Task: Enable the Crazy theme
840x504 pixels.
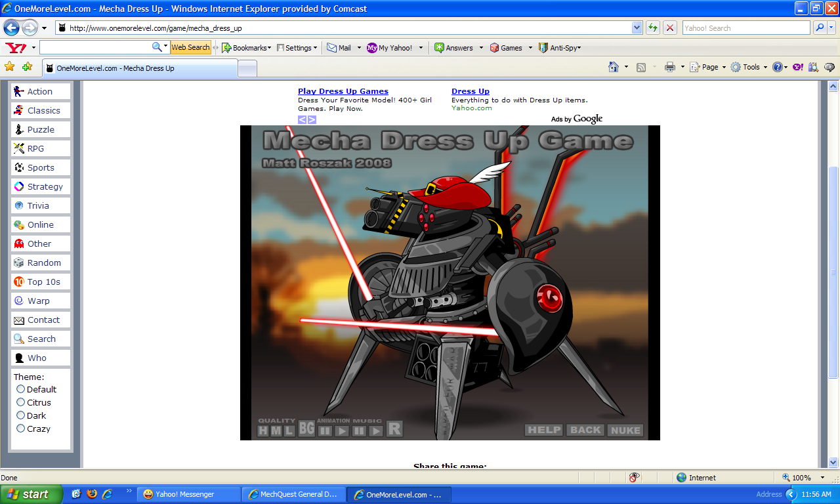Action: (20, 429)
